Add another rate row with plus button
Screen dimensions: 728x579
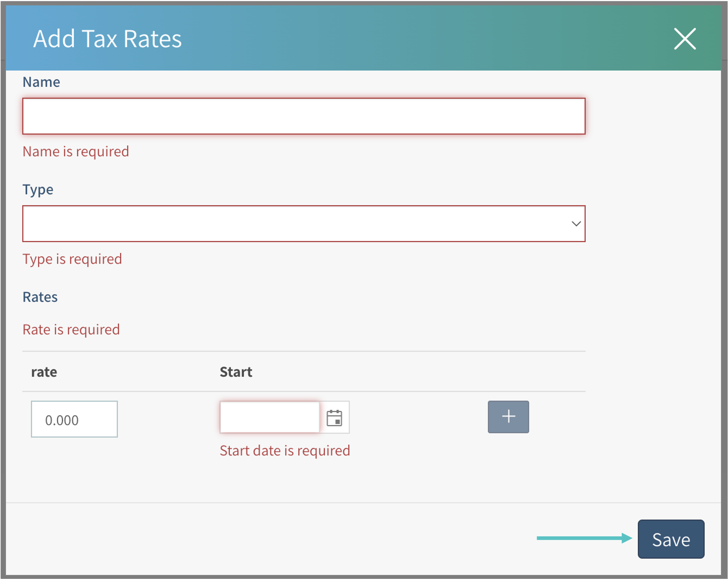[x=508, y=417]
